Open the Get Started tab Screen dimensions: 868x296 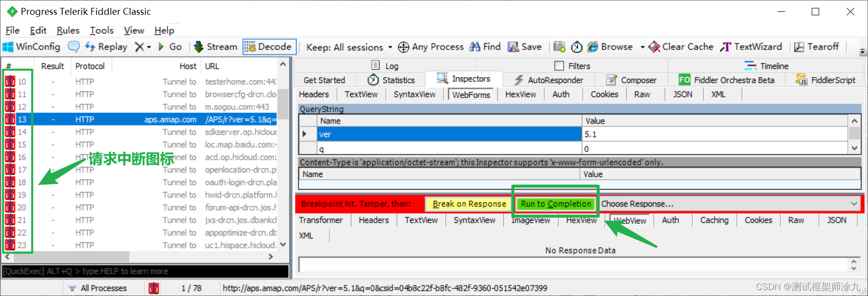pyautogui.click(x=324, y=80)
